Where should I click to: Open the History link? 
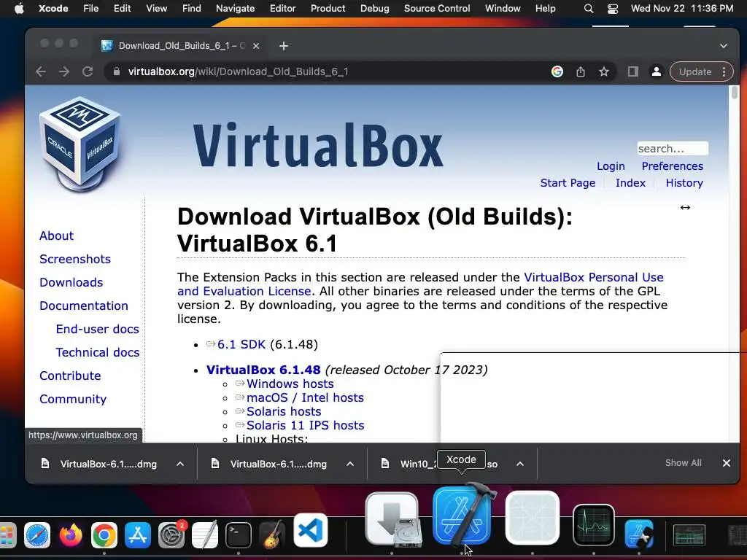pos(684,183)
